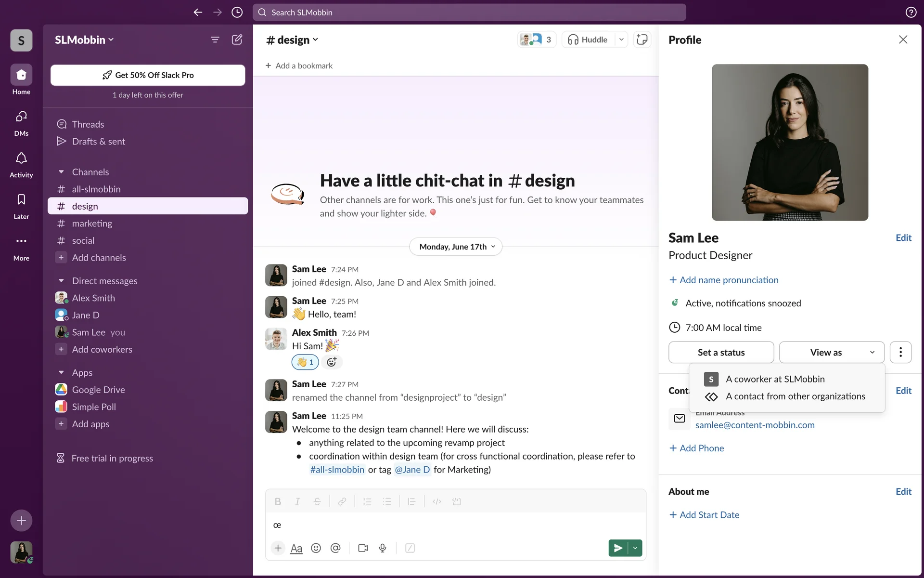Click the Search SLMobbin field
This screenshot has height=578, width=924.
pyautogui.click(x=469, y=13)
